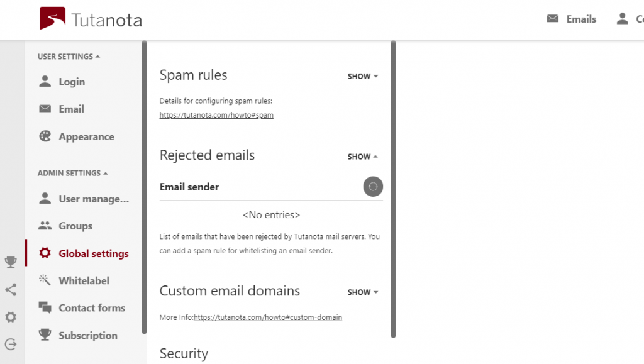
Task: Refresh the rejected Email sender list
Action: 373,187
